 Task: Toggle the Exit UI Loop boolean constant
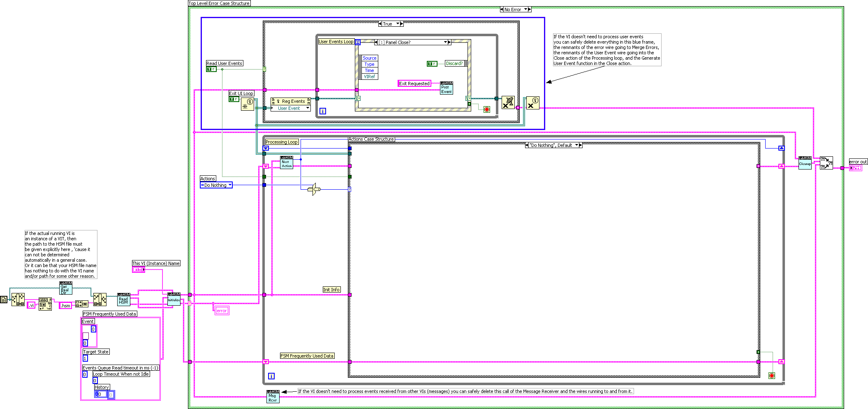(x=234, y=99)
